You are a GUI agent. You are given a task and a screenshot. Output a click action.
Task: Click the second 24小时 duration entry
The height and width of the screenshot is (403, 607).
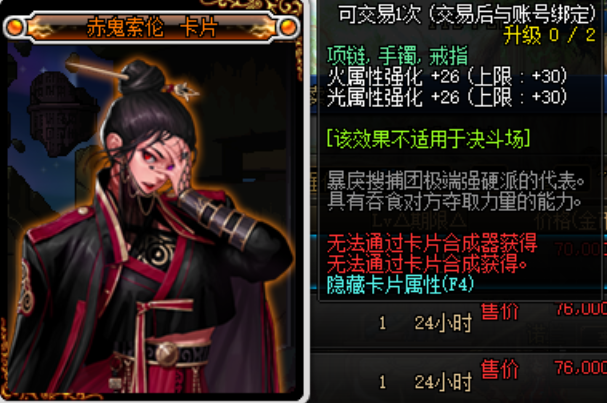click(443, 382)
